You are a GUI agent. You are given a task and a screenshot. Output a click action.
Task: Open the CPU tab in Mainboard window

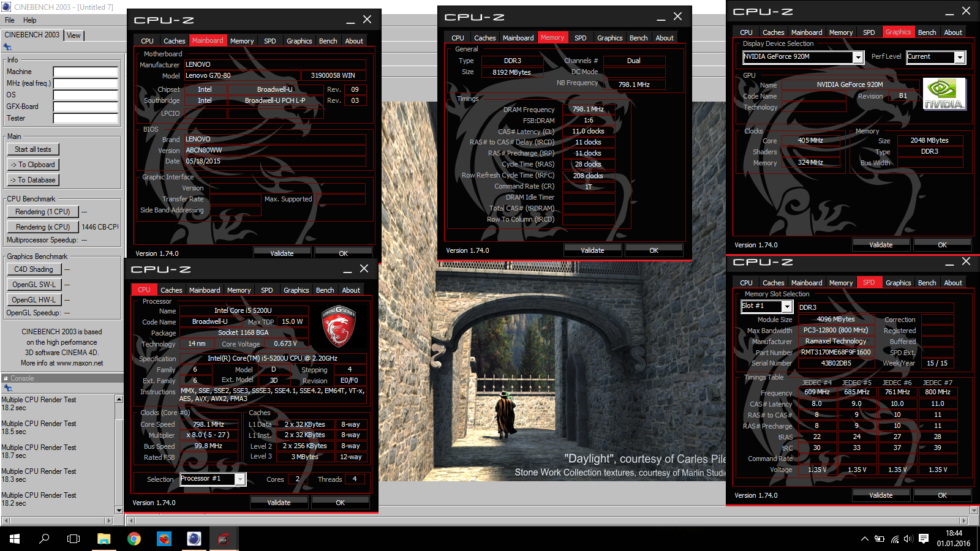(x=147, y=41)
